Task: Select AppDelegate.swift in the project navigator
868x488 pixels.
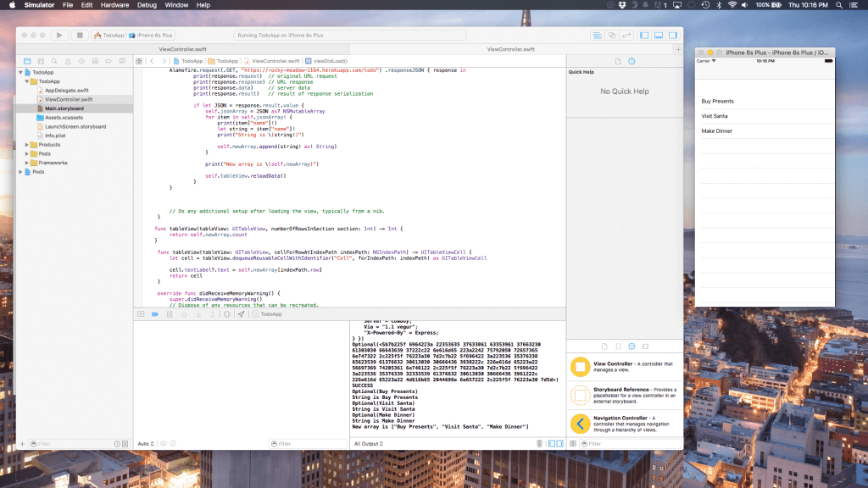Action: 66,90
